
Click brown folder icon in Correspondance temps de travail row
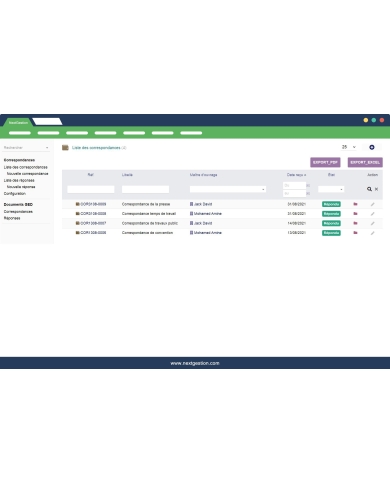tap(78, 214)
